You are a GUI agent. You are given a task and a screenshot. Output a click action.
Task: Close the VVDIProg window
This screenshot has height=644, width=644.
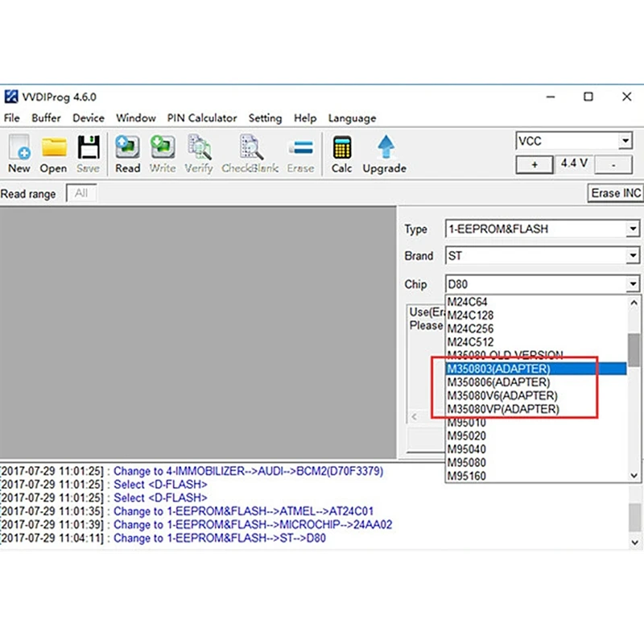(626, 97)
